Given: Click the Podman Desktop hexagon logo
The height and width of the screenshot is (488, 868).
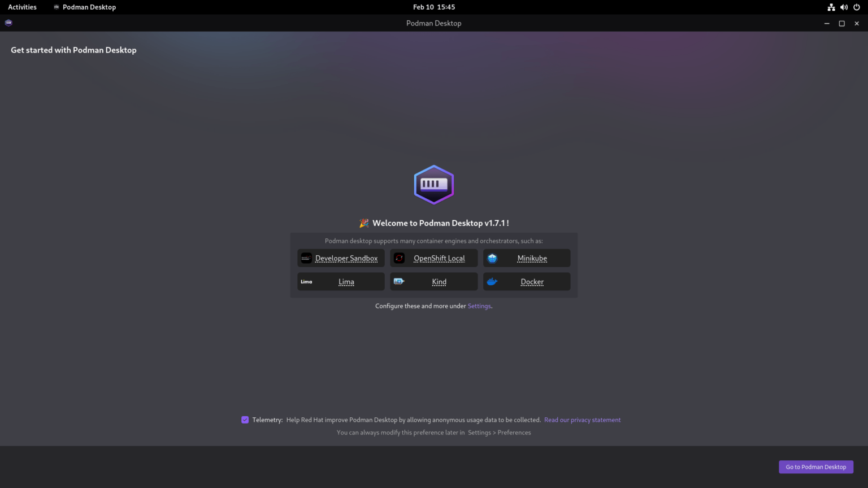Looking at the screenshot, I should pos(433,184).
